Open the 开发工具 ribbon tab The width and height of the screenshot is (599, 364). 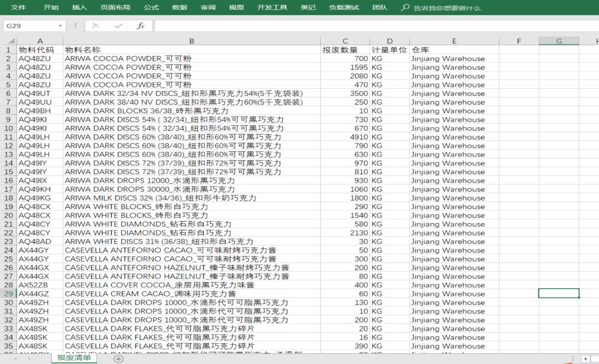272,8
